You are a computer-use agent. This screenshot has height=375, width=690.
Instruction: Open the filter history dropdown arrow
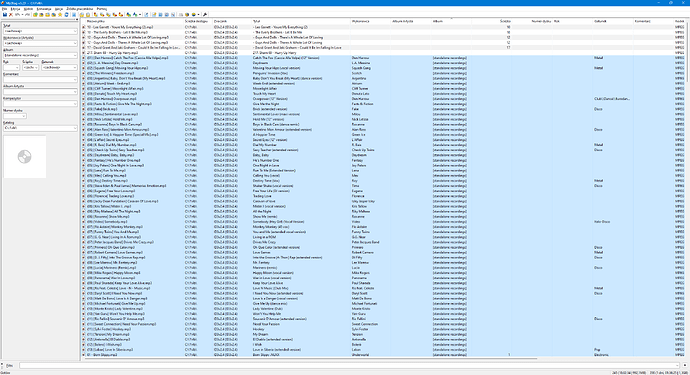[677, 365]
